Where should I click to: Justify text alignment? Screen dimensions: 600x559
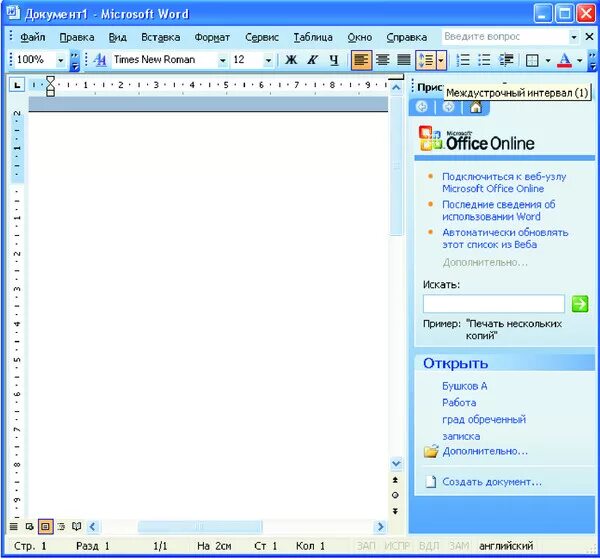tap(404, 60)
